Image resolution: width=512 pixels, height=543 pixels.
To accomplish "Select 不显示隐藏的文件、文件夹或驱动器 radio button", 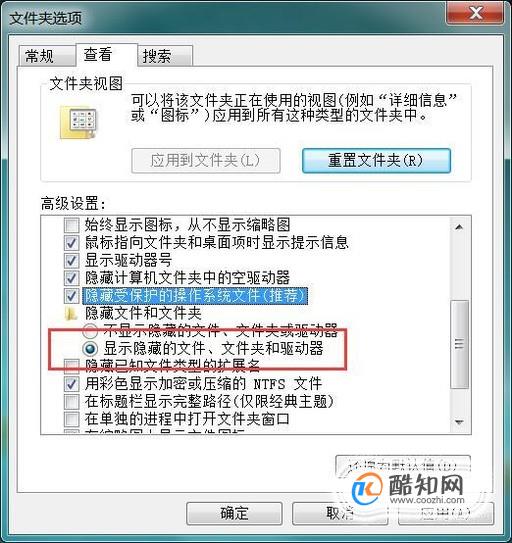I will tap(90, 331).
